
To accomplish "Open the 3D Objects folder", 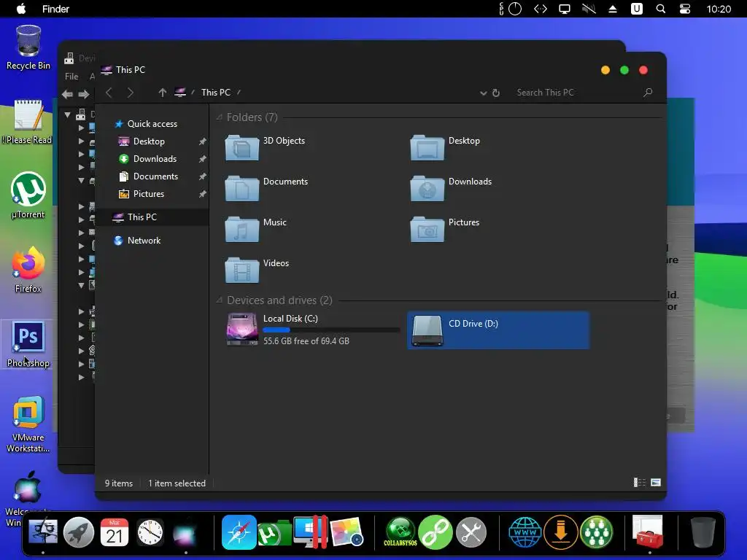I will [265, 147].
